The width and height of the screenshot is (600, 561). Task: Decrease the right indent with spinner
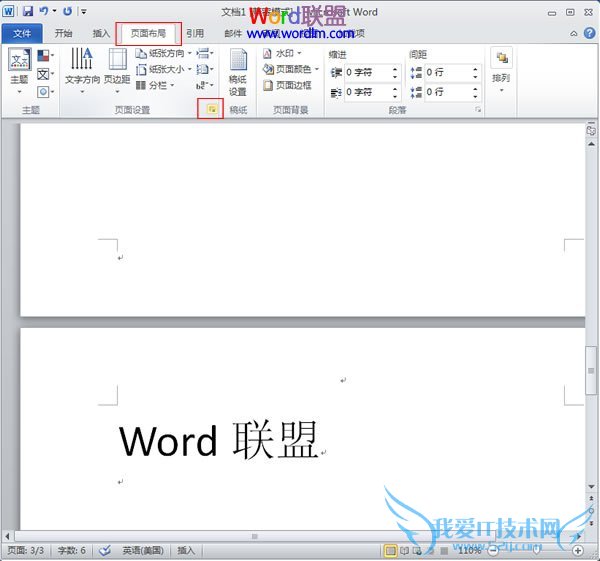tap(395, 96)
